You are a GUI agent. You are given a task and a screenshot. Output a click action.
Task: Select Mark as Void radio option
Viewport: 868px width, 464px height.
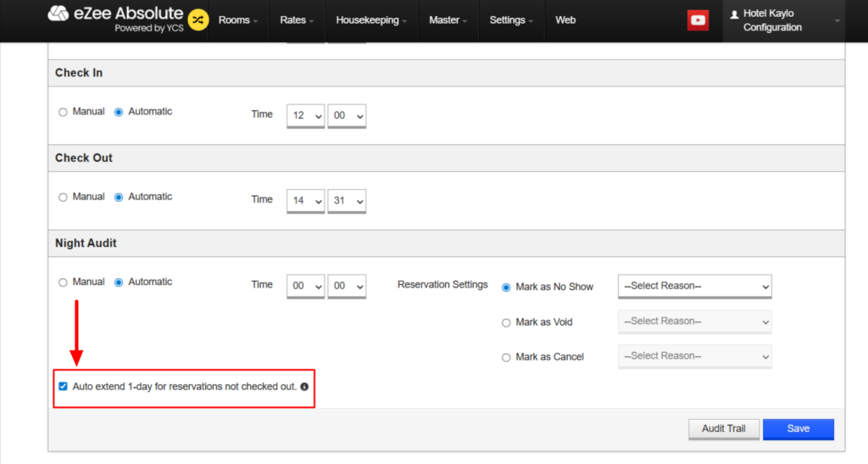tap(507, 322)
